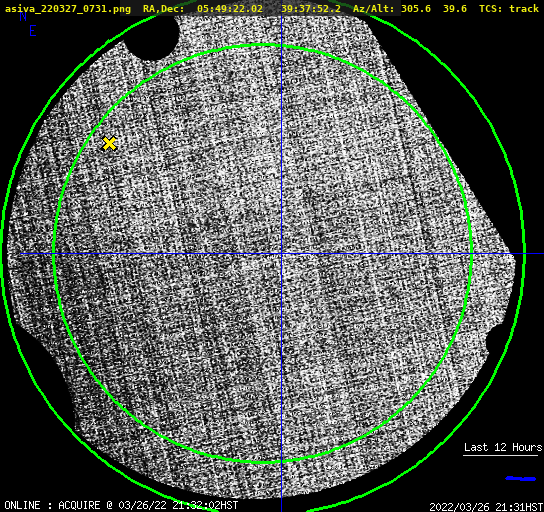Click the asiva_220327_0731.png filename
This screenshot has width=544, height=512.
pos(68,8)
